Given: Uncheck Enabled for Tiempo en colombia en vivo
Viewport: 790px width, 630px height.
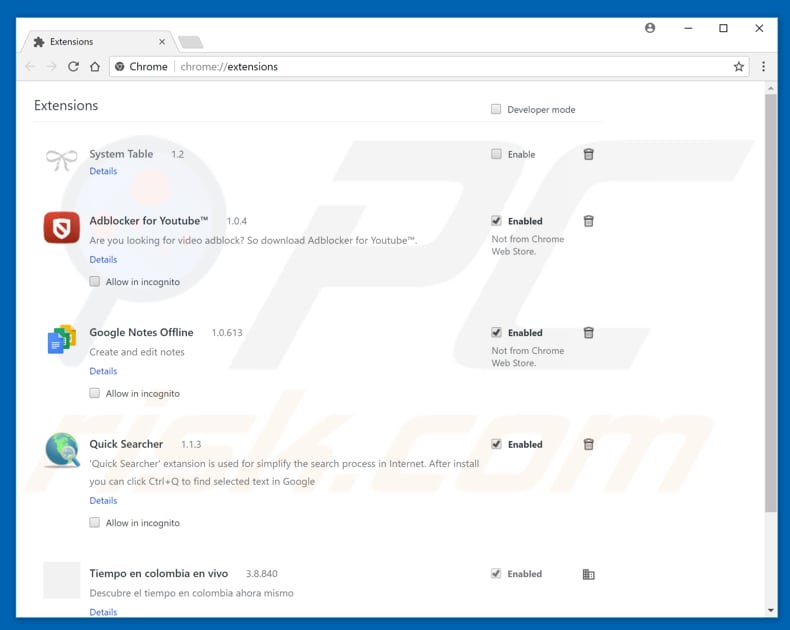Looking at the screenshot, I should coord(496,574).
